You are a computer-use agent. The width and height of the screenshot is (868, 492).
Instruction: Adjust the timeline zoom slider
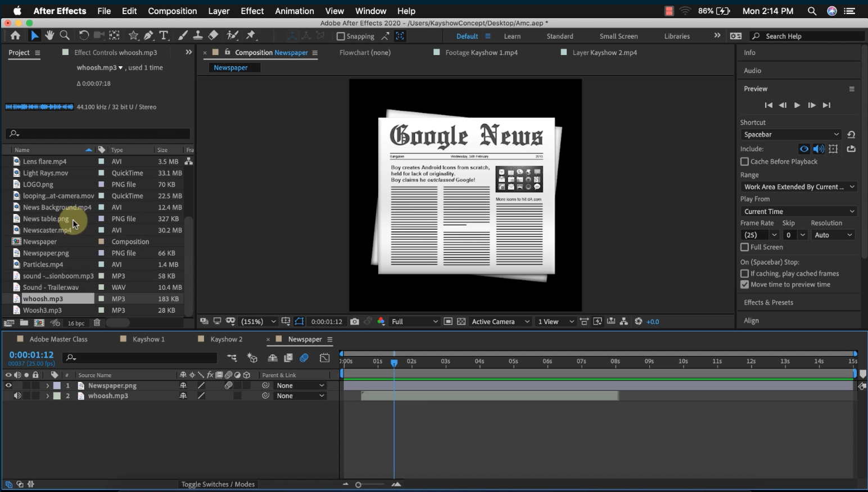pyautogui.click(x=358, y=485)
